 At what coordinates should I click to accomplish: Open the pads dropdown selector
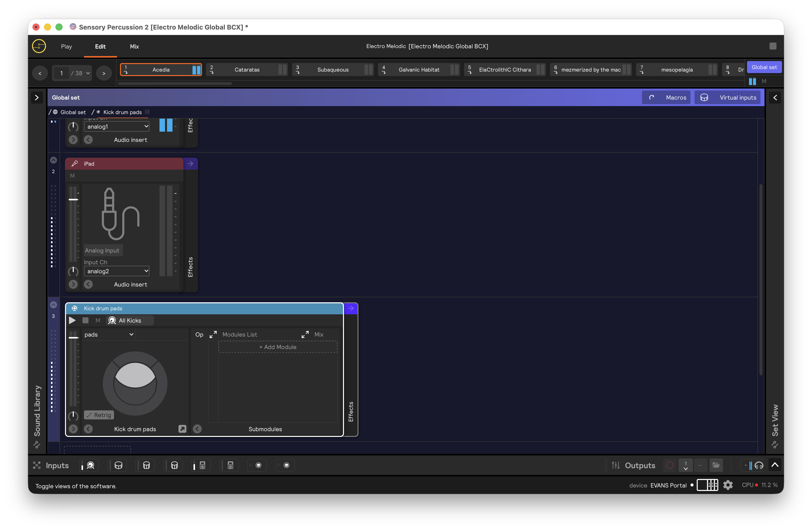coord(108,335)
